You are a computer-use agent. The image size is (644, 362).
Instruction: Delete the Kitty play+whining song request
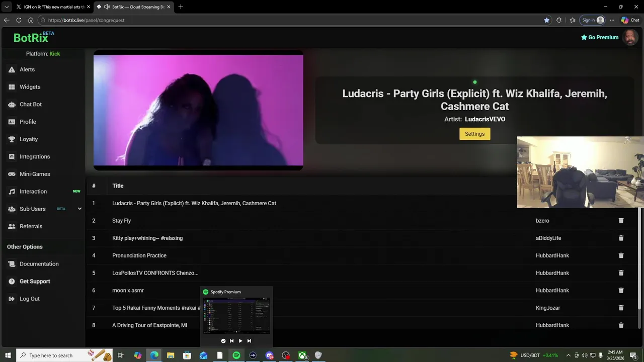point(621,238)
